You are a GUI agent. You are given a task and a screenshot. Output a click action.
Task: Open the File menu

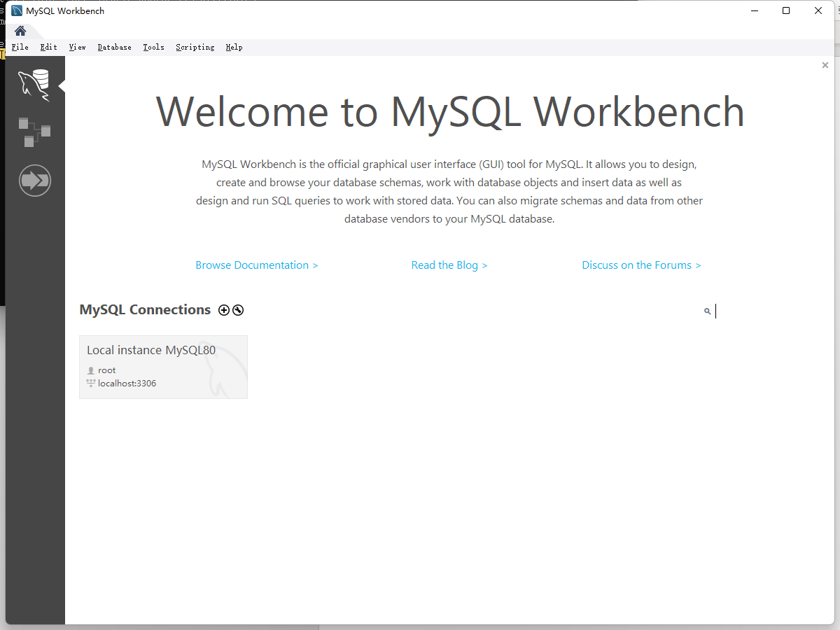pyautogui.click(x=20, y=47)
